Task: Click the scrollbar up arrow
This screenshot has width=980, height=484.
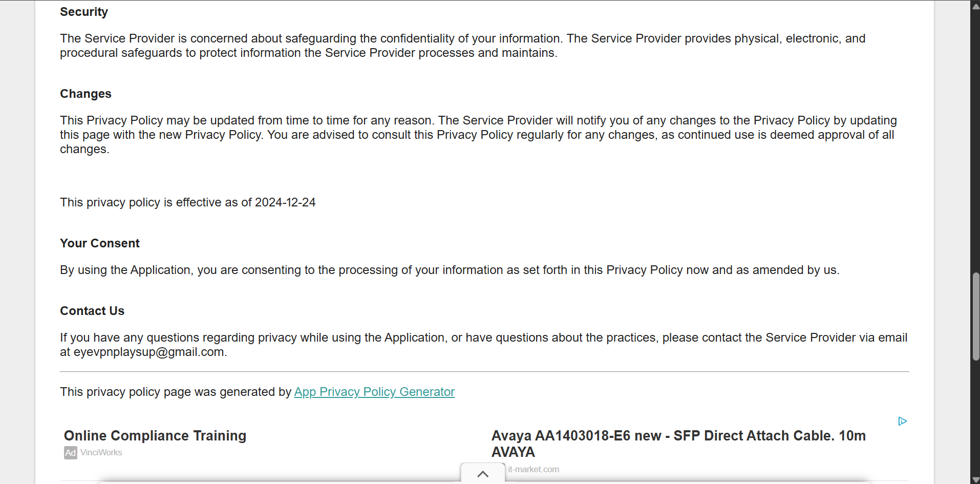Action: (x=975, y=6)
